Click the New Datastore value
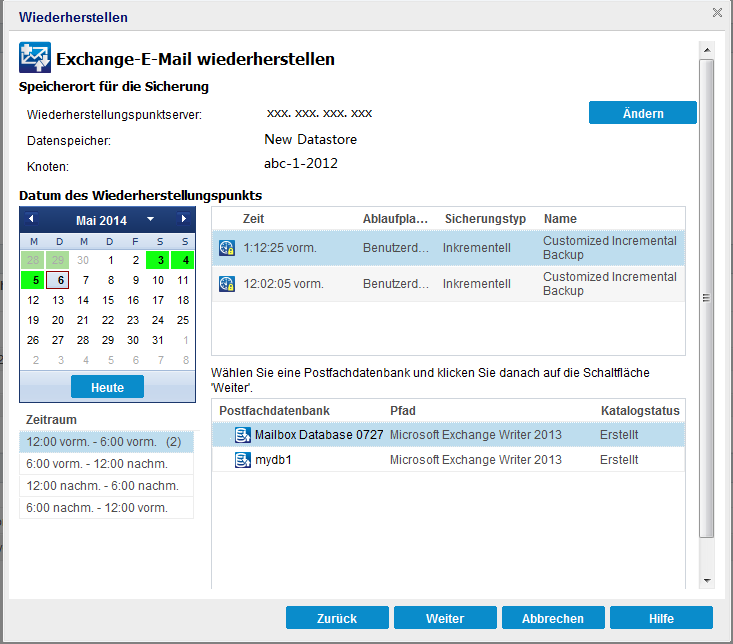Image resolution: width=733 pixels, height=644 pixels. 310,139
